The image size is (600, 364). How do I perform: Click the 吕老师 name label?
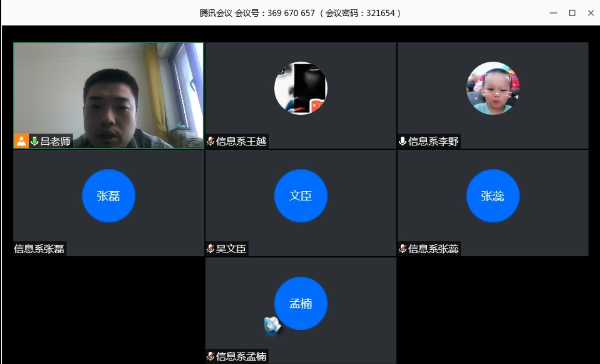pyautogui.click(x=55, y=141)
